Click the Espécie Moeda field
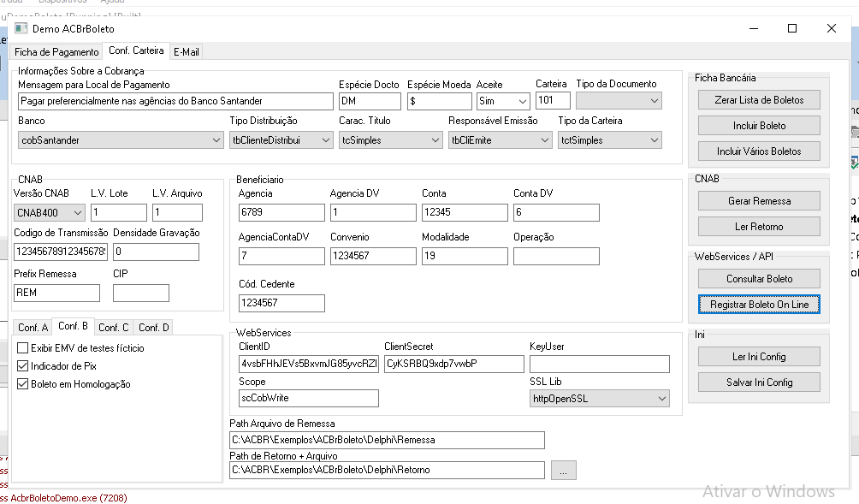 (x=440, y=101)
